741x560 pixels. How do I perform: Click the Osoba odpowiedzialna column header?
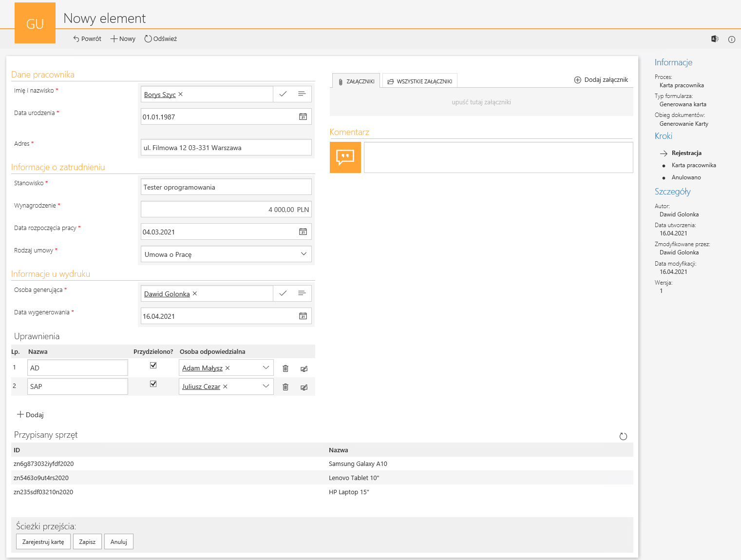[212, 351]
